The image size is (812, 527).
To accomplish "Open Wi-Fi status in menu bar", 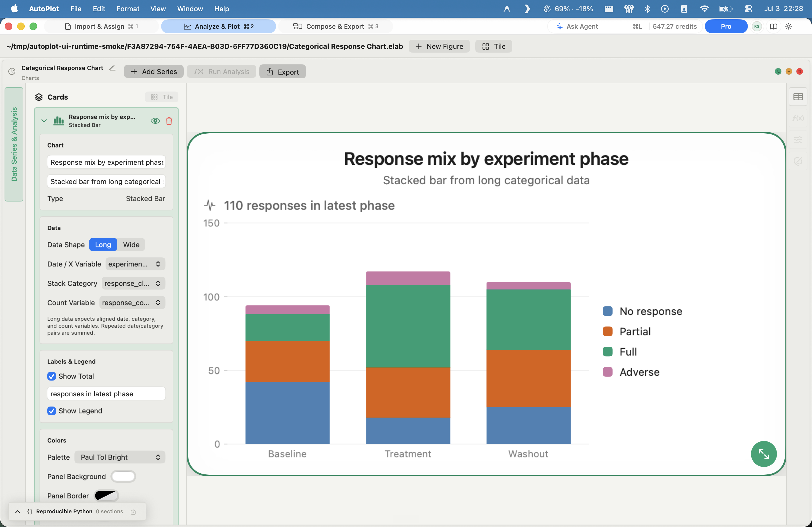I will click(704, 9).
